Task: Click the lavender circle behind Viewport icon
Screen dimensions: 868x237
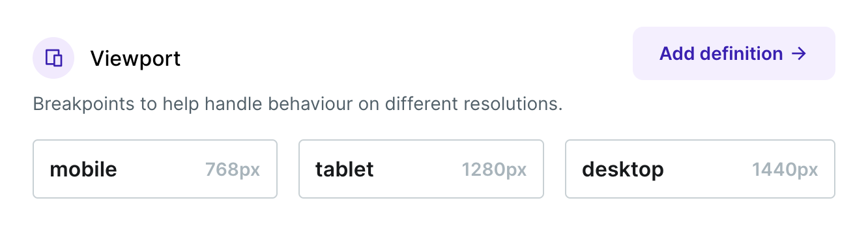Action: (53, 58)
